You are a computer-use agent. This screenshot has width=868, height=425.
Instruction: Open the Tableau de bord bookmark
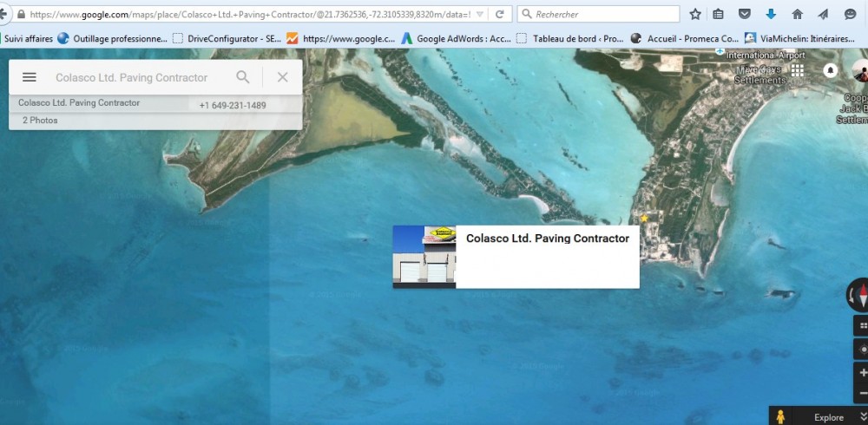(570, 39)
